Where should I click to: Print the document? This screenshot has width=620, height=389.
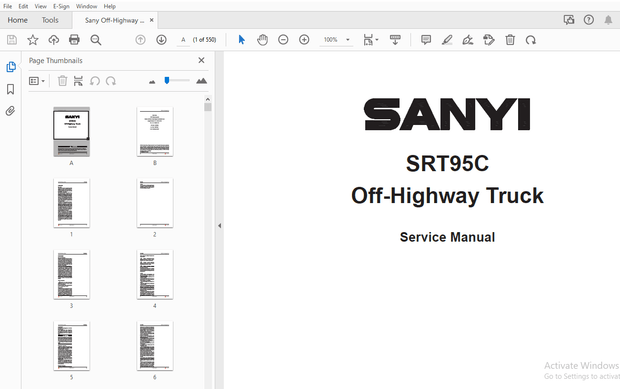click(74, 40)
